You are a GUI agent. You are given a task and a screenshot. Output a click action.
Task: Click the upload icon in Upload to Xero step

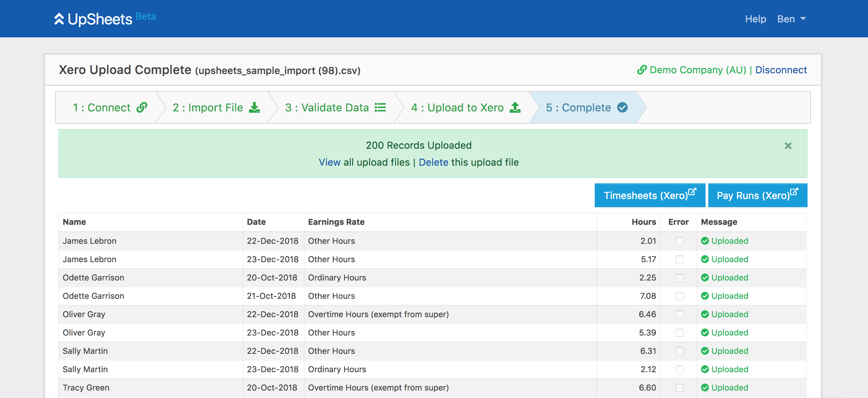515,107
